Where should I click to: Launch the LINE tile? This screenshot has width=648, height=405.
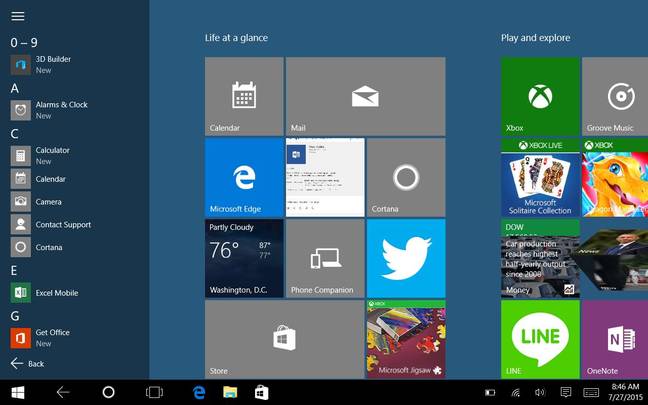(x=540, y=339)
